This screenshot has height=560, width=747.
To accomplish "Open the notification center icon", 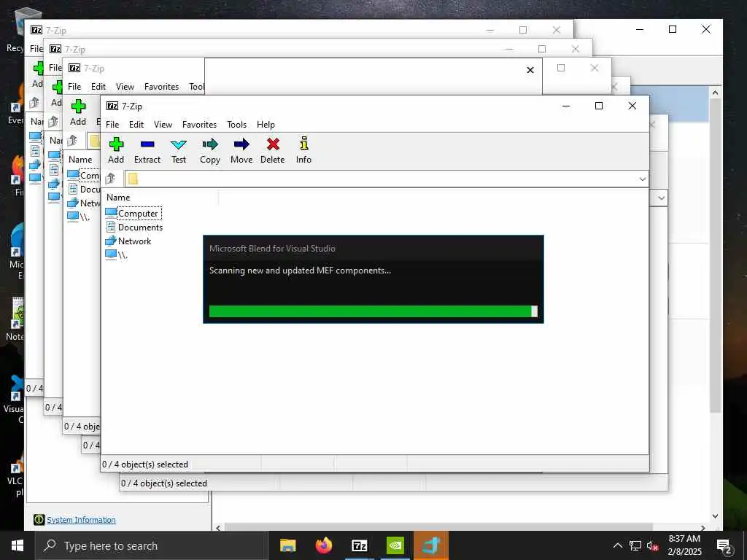I will (x=724, y=546).
